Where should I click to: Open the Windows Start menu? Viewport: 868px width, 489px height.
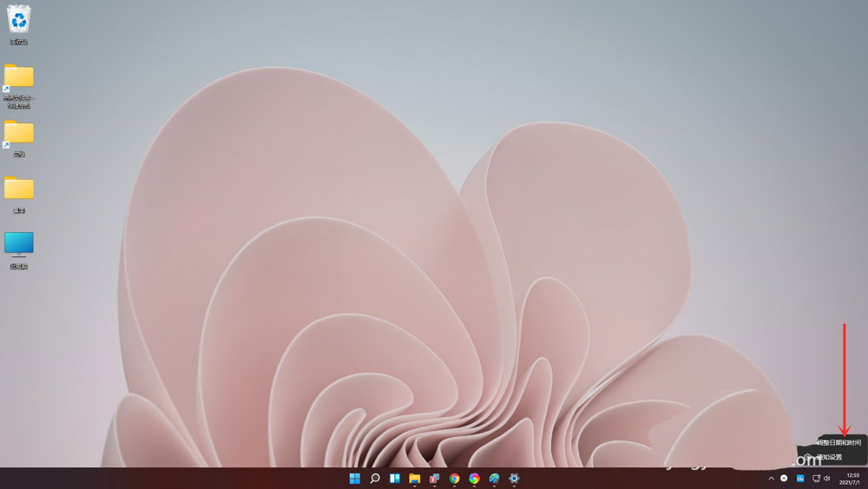[x=355, y=479]
